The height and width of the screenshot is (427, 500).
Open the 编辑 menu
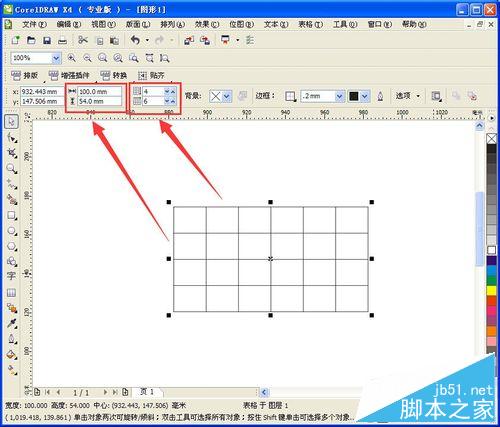69,24
